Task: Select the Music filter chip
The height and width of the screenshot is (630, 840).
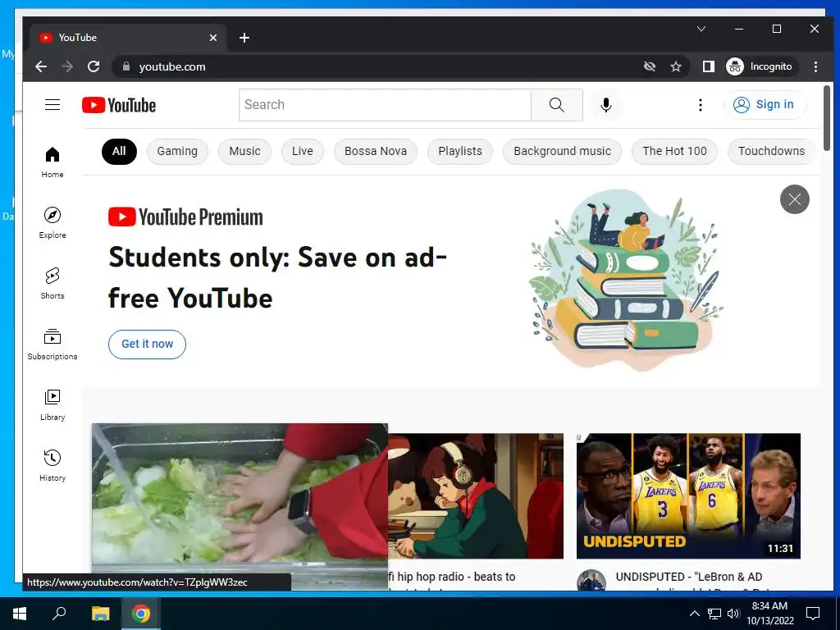Action: (x=244, y=151)
